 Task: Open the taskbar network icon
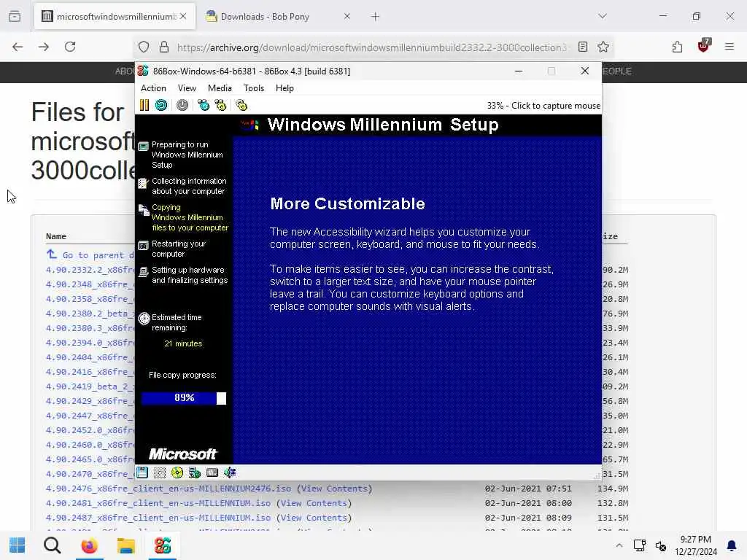(x=639, y=545)
